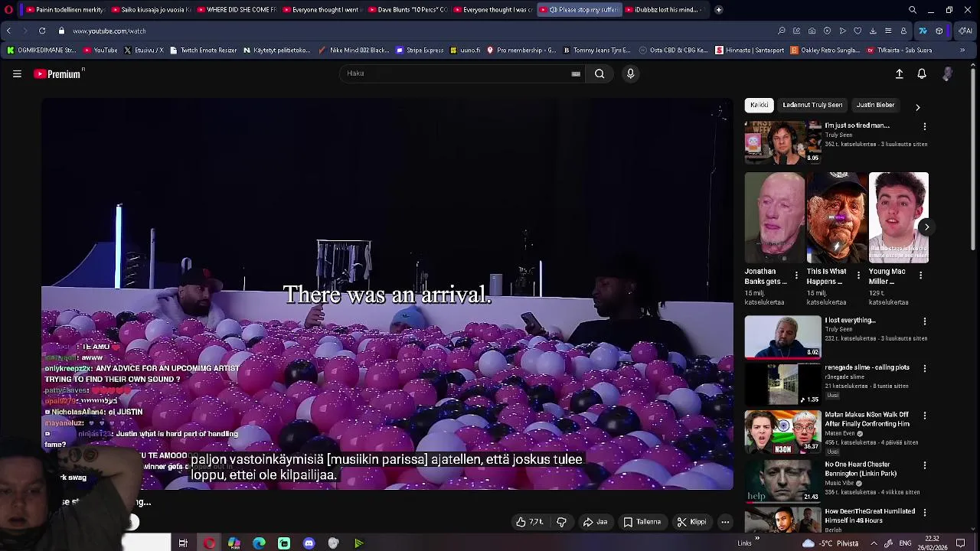Click the I lost everything video title
The width and height of the screenshot is (980, 551).
[850, 321]
